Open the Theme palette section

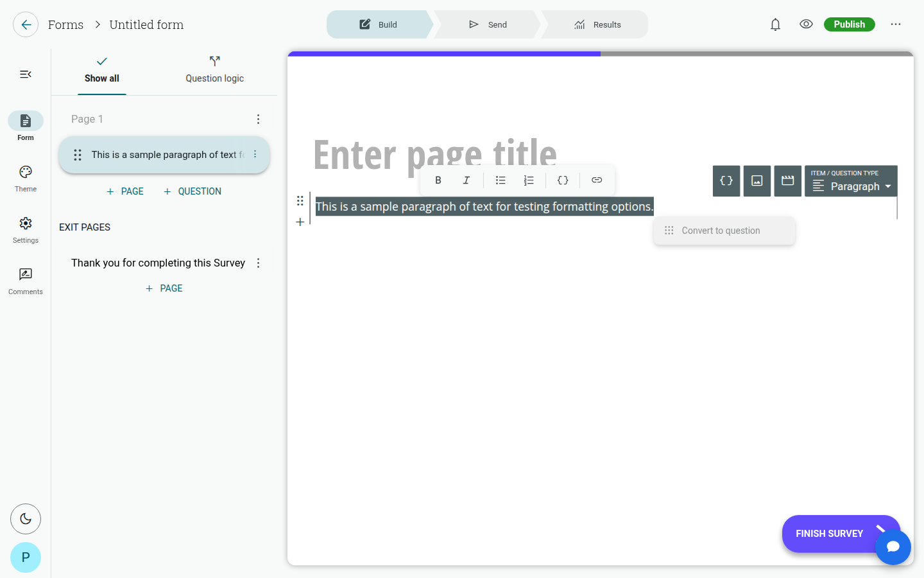[26, 179]
